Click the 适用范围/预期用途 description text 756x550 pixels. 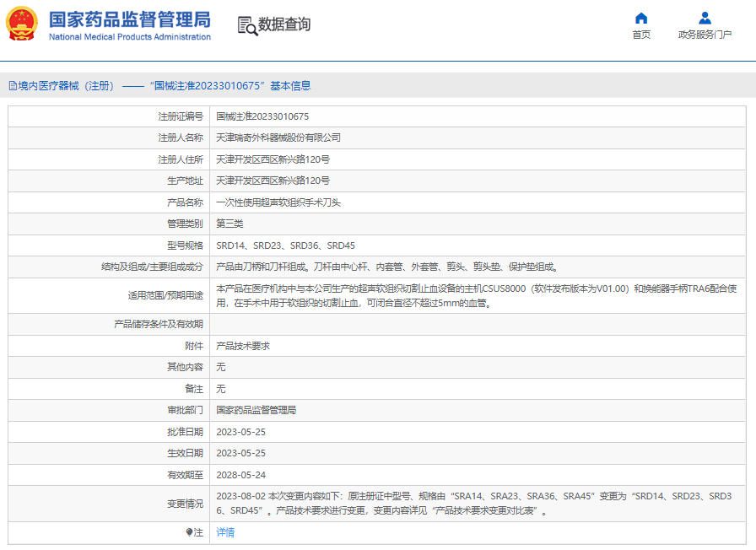coord(477,295)
